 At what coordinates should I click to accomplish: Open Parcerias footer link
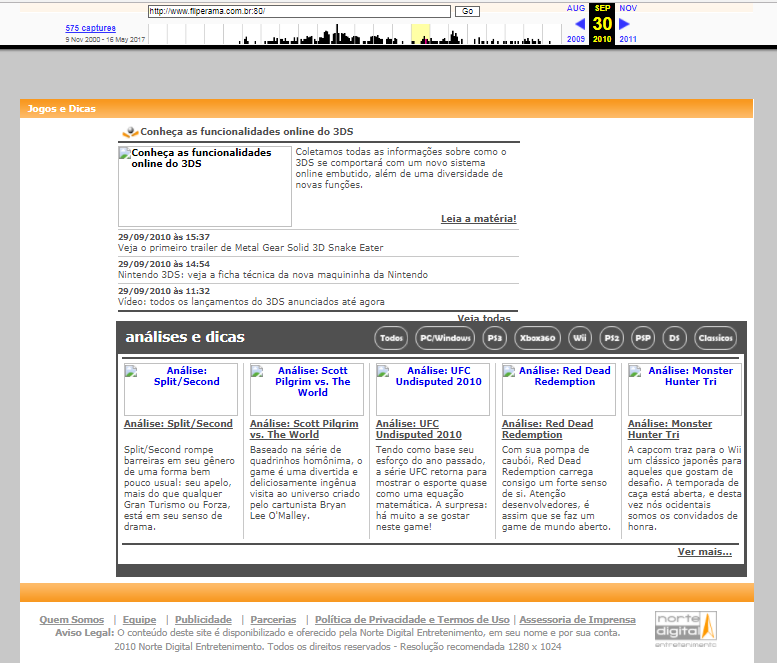[273, 619]
